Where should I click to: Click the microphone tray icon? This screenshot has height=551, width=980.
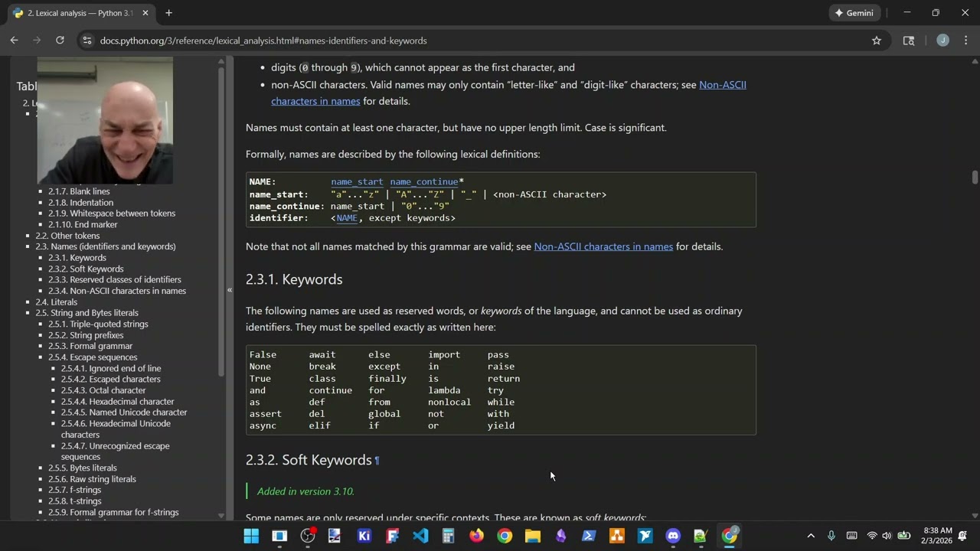(831, 536)
